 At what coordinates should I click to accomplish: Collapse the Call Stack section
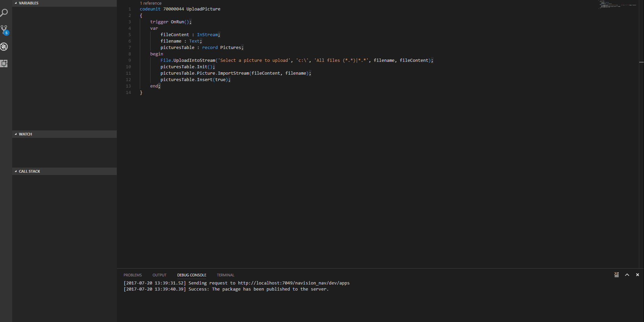pos(29,171)
